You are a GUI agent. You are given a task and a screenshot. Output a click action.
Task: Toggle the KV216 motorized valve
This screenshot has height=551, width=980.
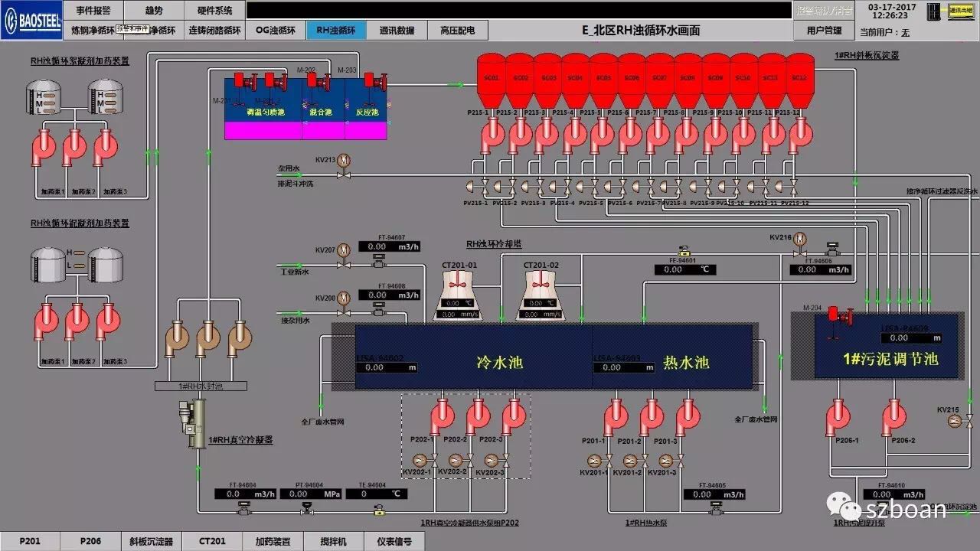point(800,238)
